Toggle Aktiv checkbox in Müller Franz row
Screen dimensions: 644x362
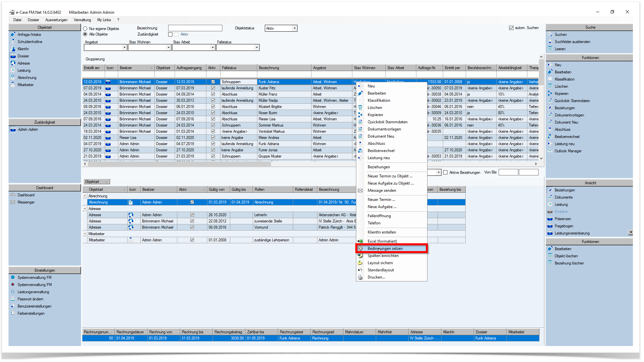click(213, 94)
